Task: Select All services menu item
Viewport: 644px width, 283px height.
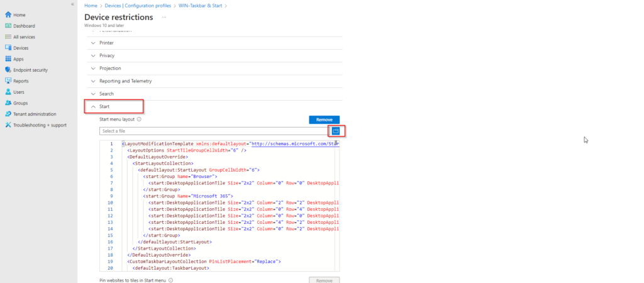Action: click(25, 37)
